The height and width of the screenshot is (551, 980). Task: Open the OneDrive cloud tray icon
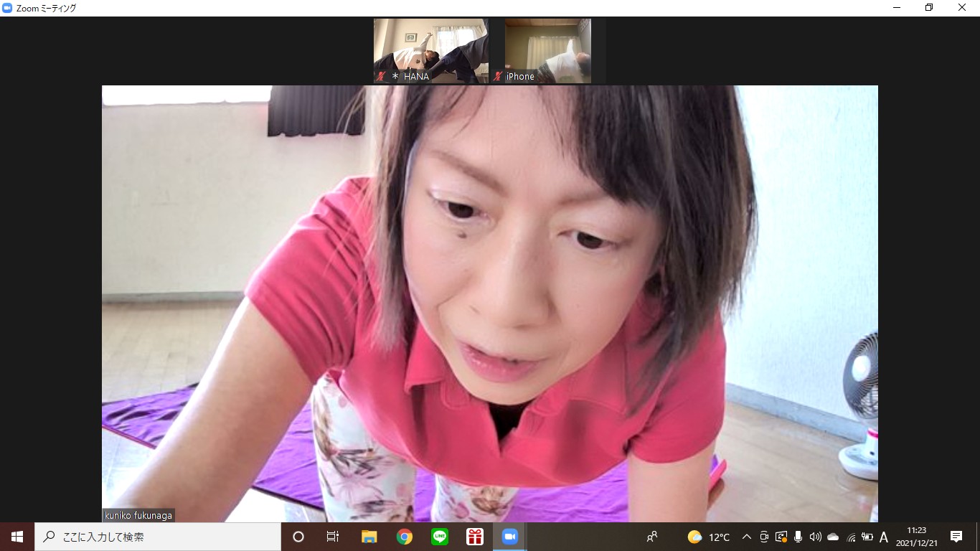[x=833, y=537]
